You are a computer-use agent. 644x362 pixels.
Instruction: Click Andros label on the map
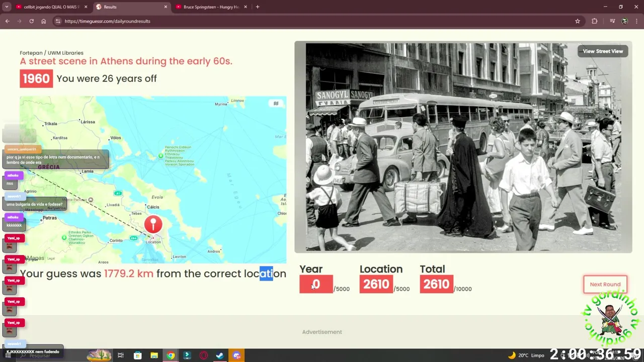(214, 251)
